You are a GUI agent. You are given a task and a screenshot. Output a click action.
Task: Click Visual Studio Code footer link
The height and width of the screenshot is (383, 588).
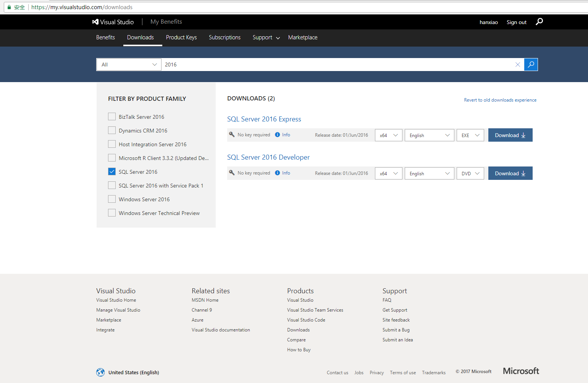[x=306, y=320]
